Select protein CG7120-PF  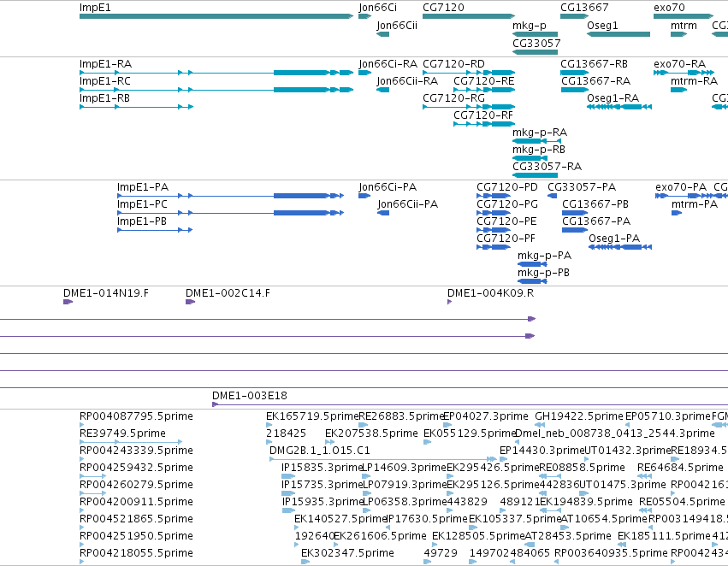pos(494,247)
